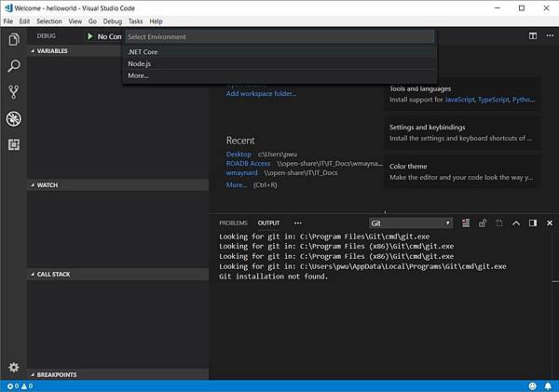The height and width of the screenshot is (392, 559).
Task: Open Tools and languages card
Action: point(462,94)
